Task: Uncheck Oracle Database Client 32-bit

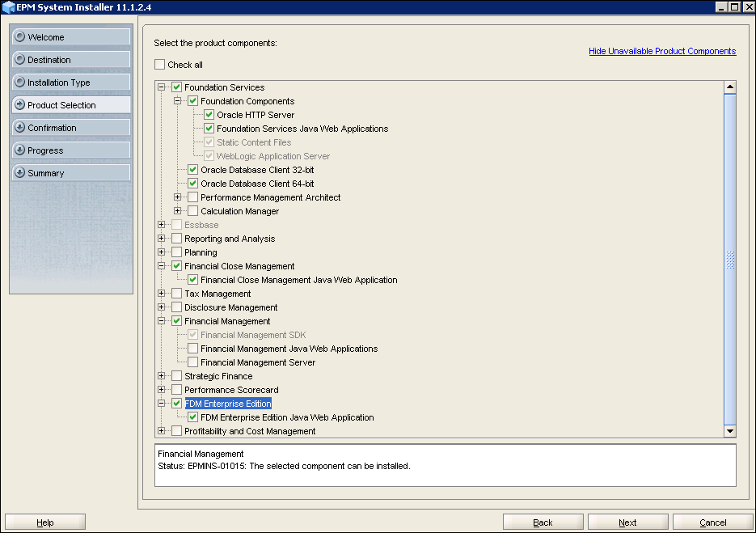Action: coord(192,170)
